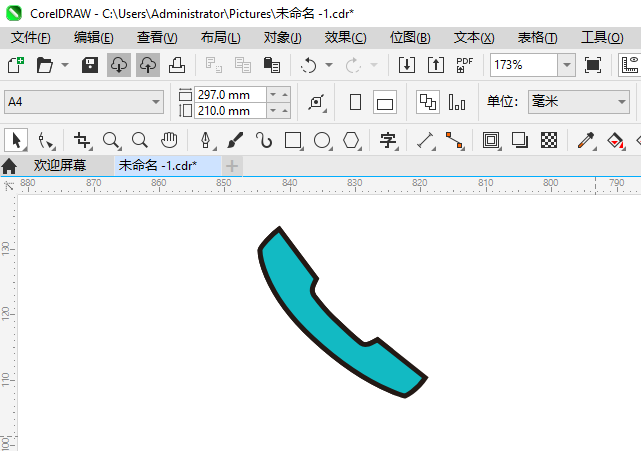Select the Pan hand tool
Viewport: 641px width, 451px height.
pos(169,140)
